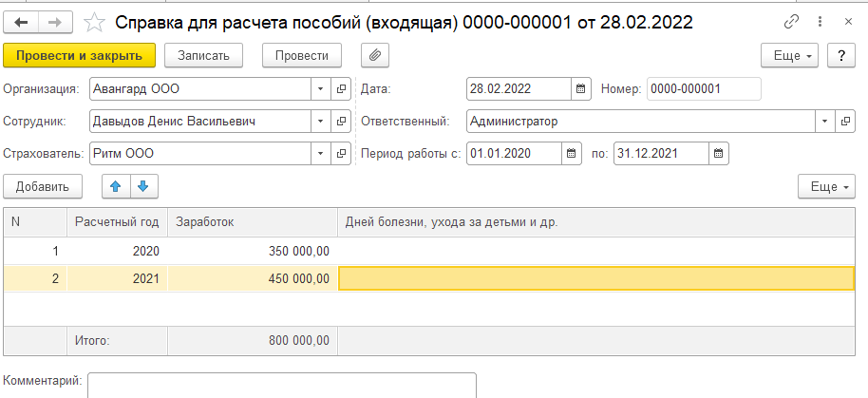Expand the Сотрудник dropdown list
Image resolution: width=868 pixels, height=398 pixels.
[320, 122]
